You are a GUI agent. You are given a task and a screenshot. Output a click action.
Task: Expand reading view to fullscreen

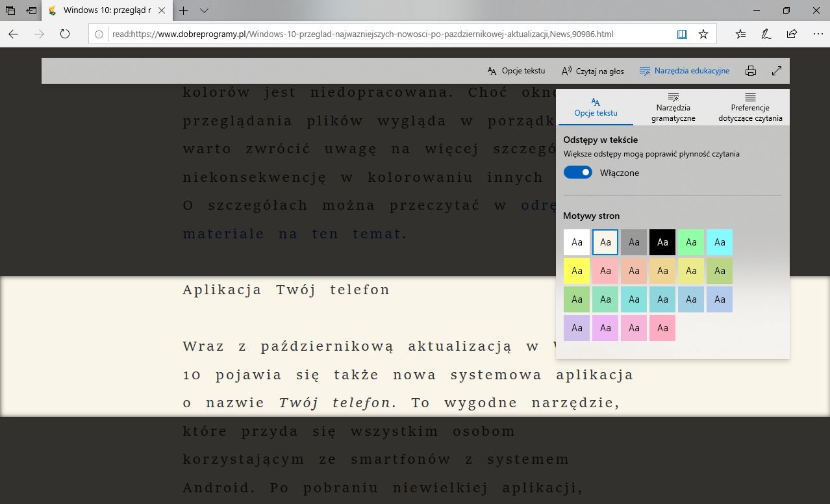click(777, 70)
